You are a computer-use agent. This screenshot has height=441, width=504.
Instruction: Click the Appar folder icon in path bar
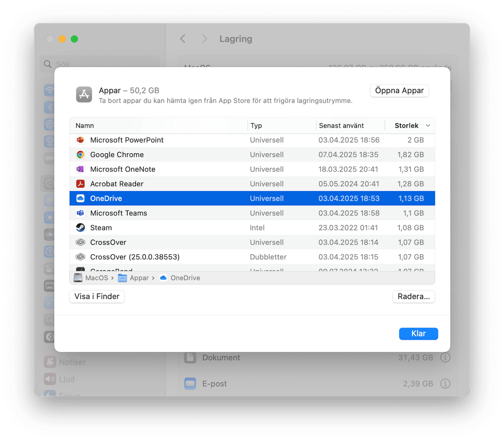[122, 278]
